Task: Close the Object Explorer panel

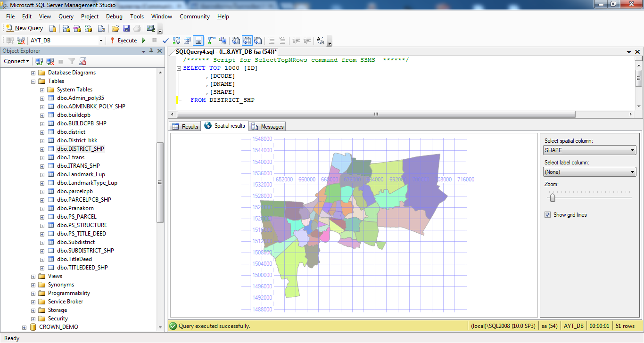Action: click(x=159, y=51)
